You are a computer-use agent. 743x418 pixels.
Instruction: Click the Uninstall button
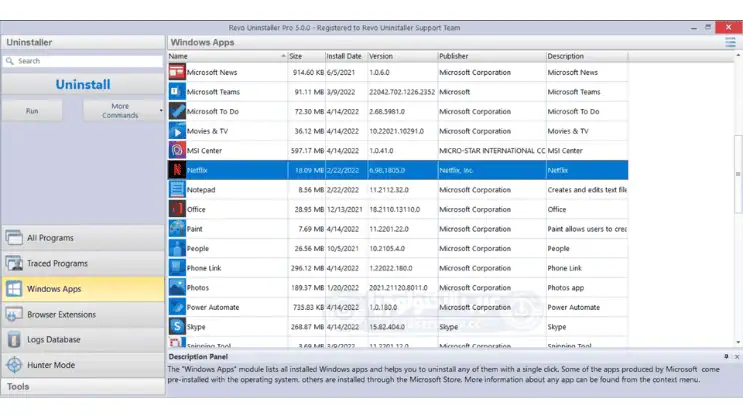coord(83,84)
